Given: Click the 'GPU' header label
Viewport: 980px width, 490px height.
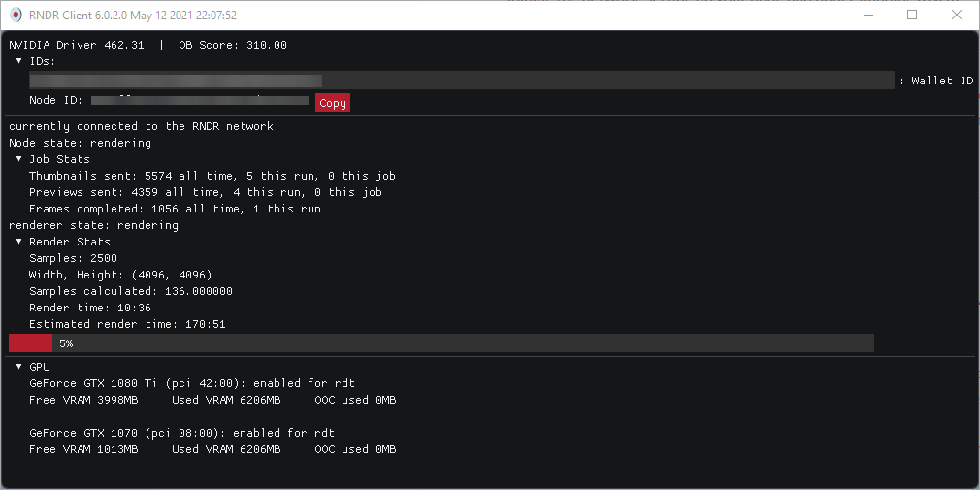Looking at the screenshot, I should pyautogui.click(x=40, y=367).
